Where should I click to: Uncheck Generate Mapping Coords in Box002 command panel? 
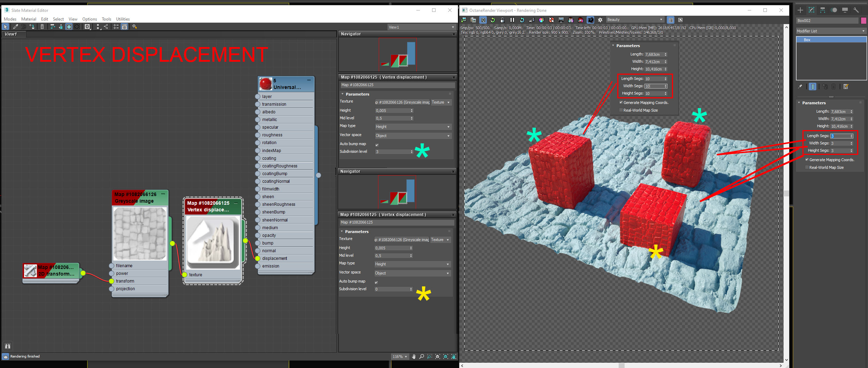click(807, 160)
